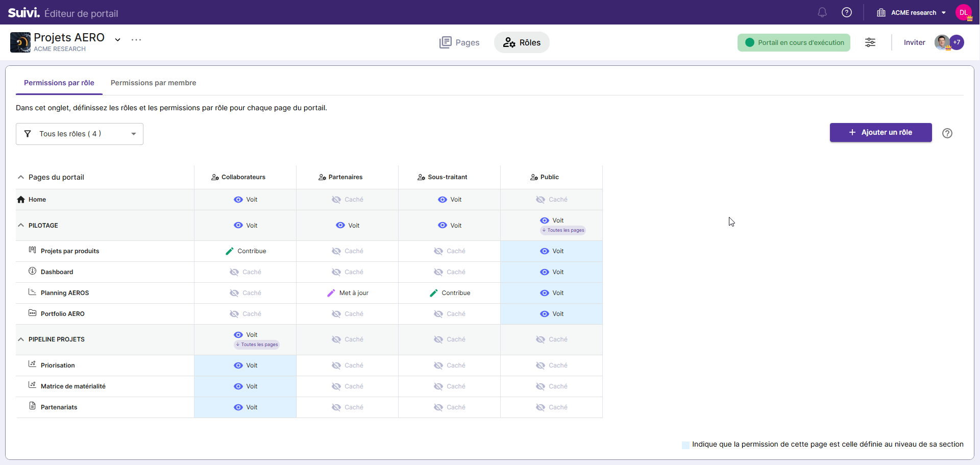Click the +7 members avatar badge

click(x=957, y=42)
